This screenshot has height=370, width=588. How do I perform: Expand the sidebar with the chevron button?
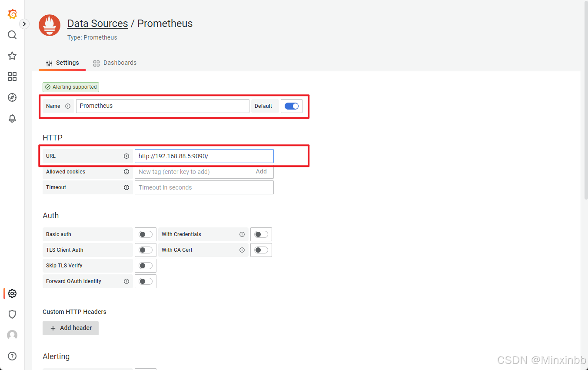(24, 24)
